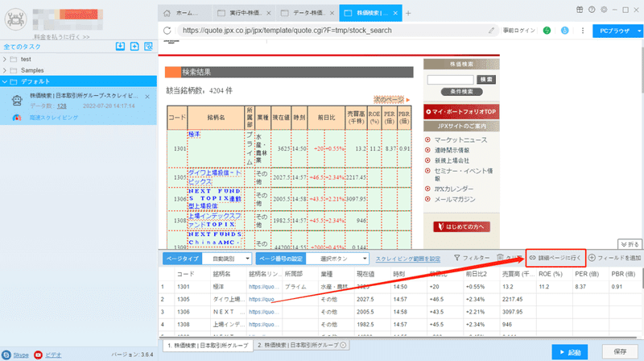The width and height of the screenshot is (644, 361).
Task: Click the 極洋 stock name link
Action: click(194, 135)
